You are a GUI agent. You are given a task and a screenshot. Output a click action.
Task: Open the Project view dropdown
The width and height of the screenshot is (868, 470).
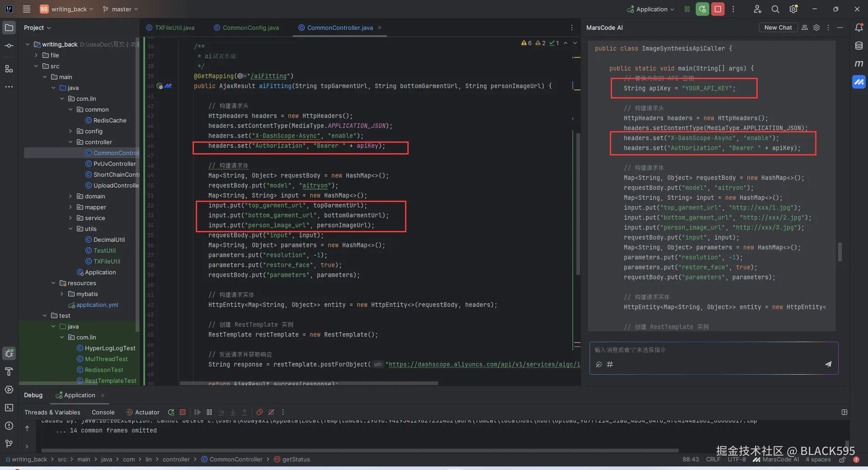pyautogui.click(x=38, y=28)
